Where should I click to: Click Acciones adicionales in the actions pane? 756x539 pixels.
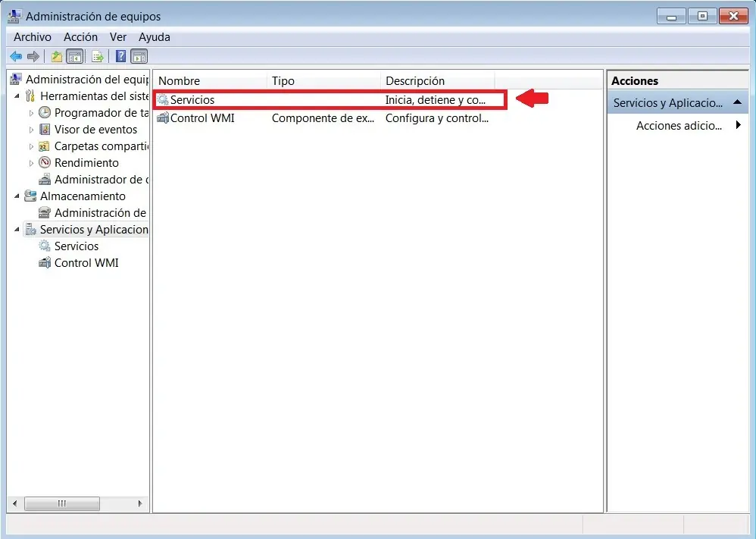coord(679,125)
